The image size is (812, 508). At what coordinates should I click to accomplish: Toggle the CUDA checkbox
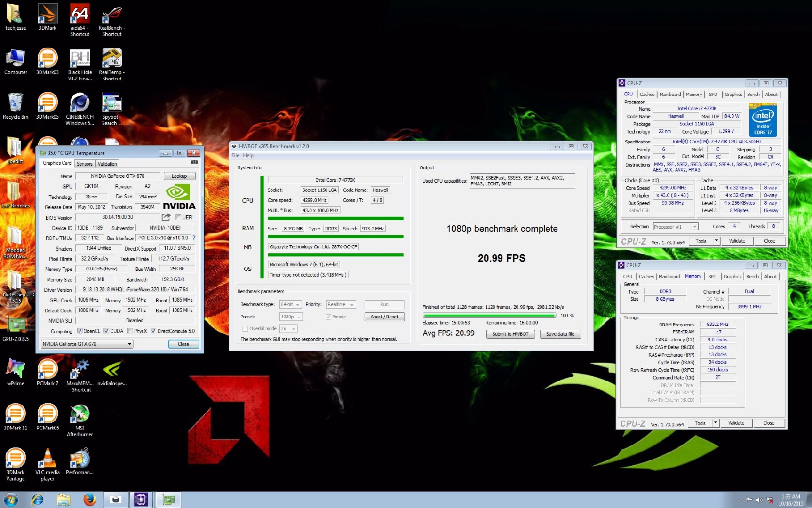pos(106,331)
